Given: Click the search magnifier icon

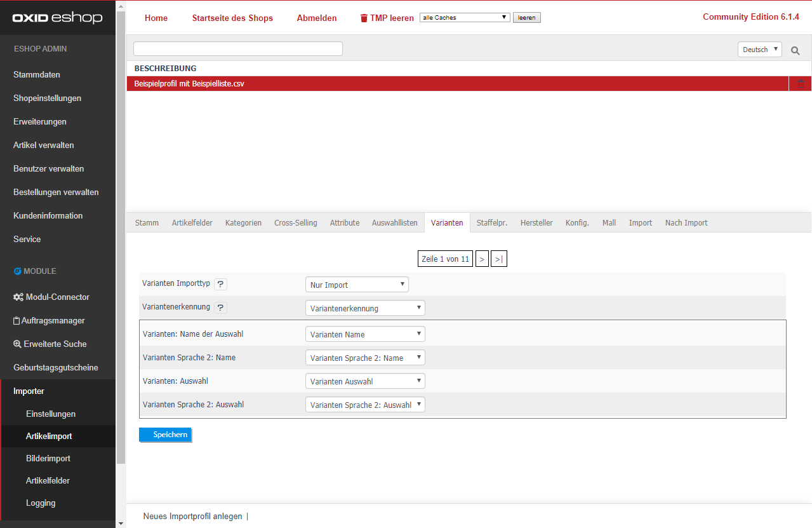Looking at the screenshot, I should [x=795, y=50].
